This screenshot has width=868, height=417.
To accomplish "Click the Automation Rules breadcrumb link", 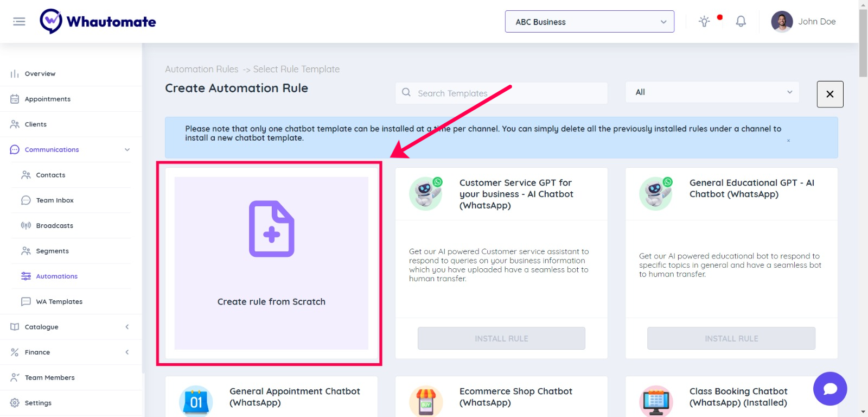I will click(202, 69).
